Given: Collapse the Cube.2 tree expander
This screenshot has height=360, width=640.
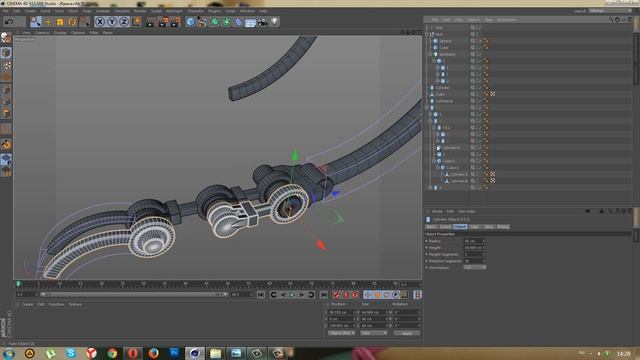Looking at the screenshot, I should point(438,167).
